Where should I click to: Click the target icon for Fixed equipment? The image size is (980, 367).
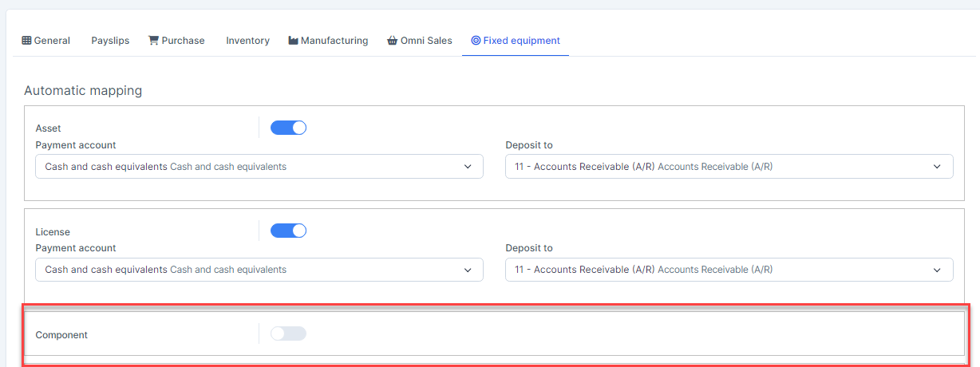476,41
